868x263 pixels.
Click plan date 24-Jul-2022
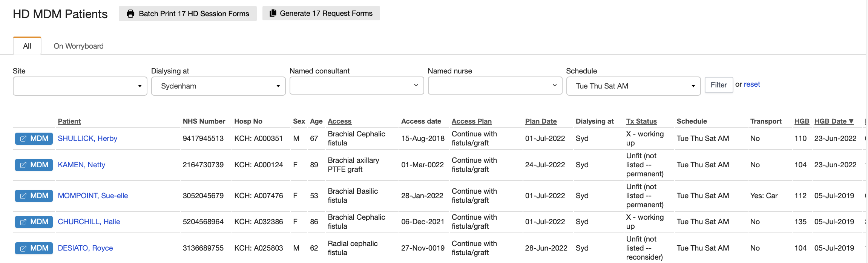pyautogui.click(x=545, y=165)
